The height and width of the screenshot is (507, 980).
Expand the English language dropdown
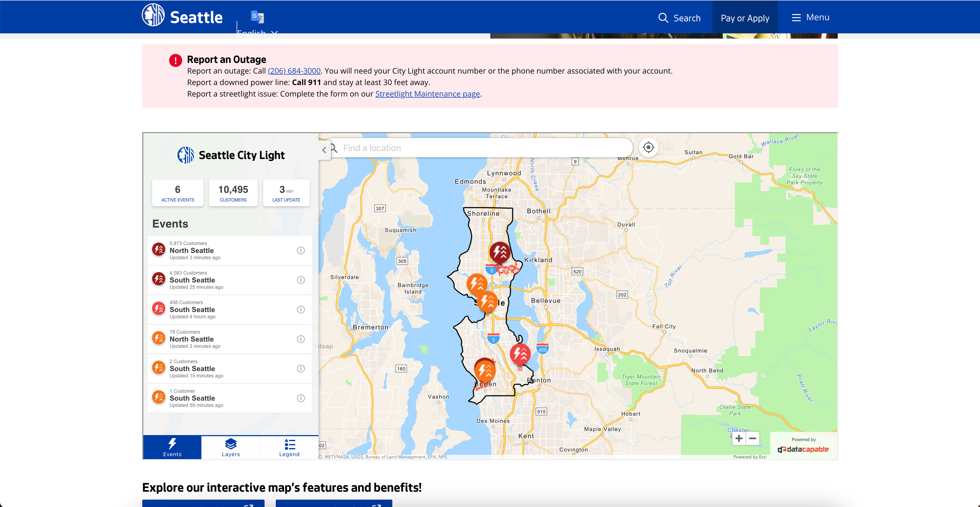(257, 32)
